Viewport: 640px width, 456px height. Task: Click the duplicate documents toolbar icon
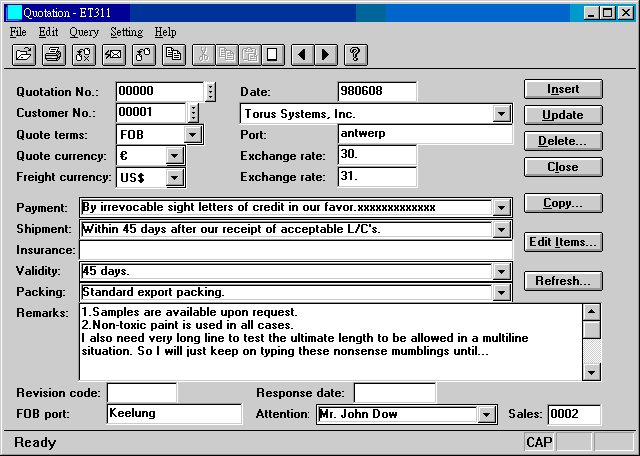173,54
